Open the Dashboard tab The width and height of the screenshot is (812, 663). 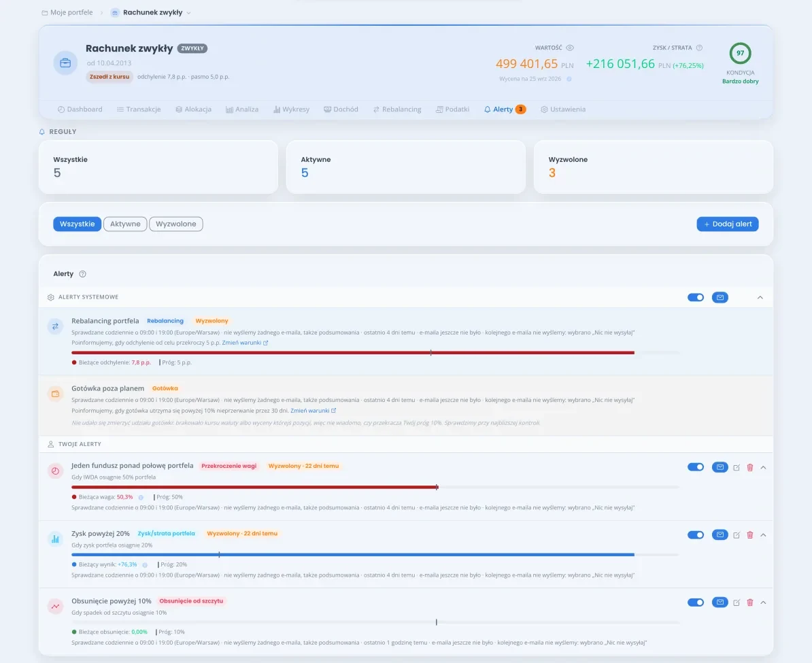tap(80, 109)
